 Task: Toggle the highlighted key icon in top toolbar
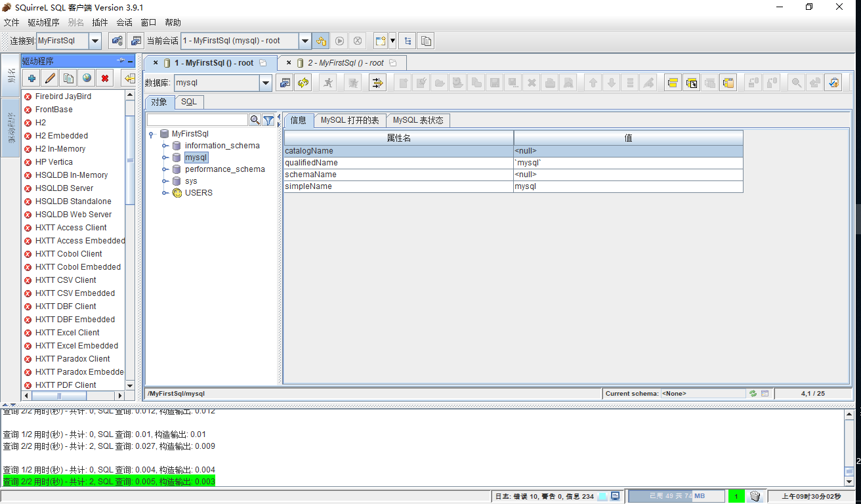[321, 41]
